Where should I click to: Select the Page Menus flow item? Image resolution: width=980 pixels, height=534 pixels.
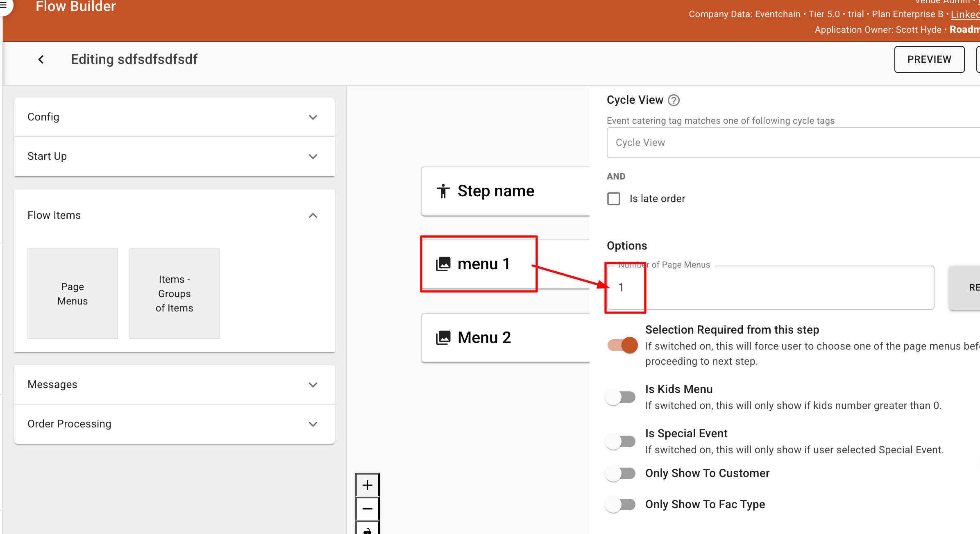coord(73,293)
